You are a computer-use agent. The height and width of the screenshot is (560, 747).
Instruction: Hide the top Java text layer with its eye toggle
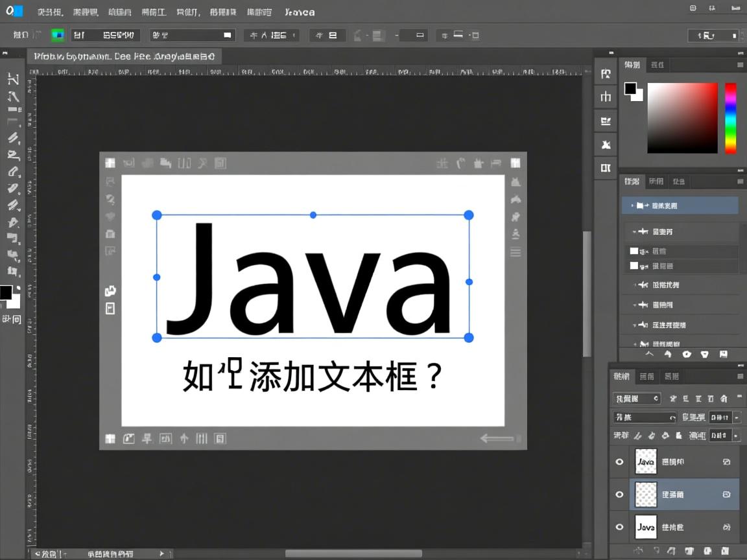click(620, 461)
